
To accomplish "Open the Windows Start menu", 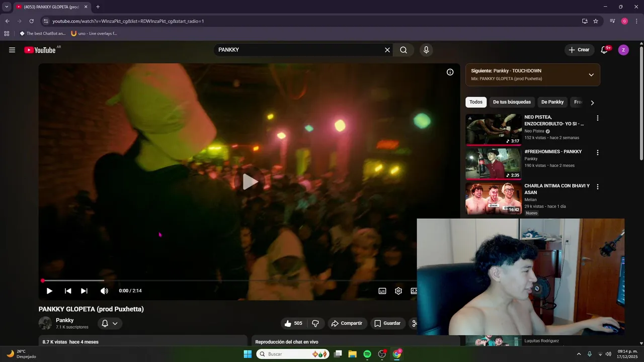I will point(248,354).
